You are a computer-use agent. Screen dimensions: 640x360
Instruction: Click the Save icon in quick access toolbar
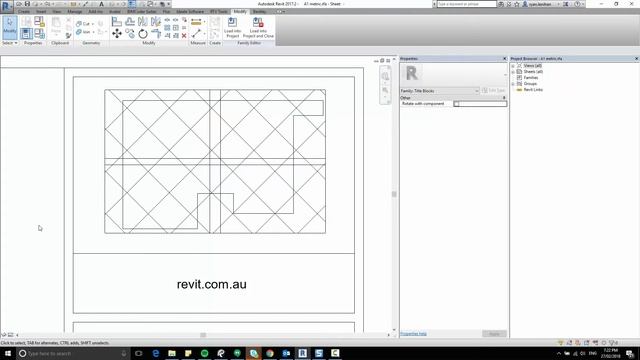coord(27,4)
